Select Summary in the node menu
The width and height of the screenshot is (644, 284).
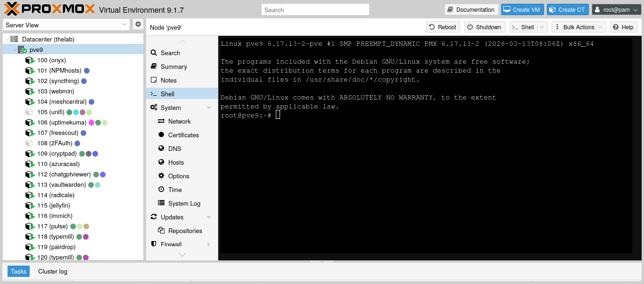coord(173,67)
